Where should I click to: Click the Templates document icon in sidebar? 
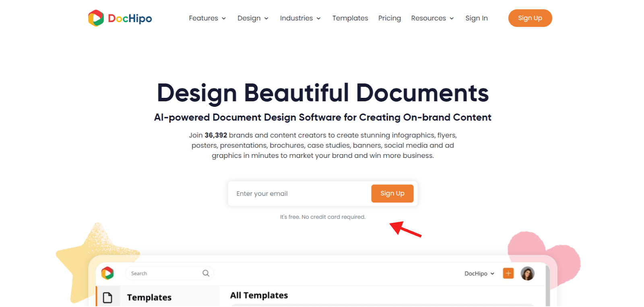107,298
